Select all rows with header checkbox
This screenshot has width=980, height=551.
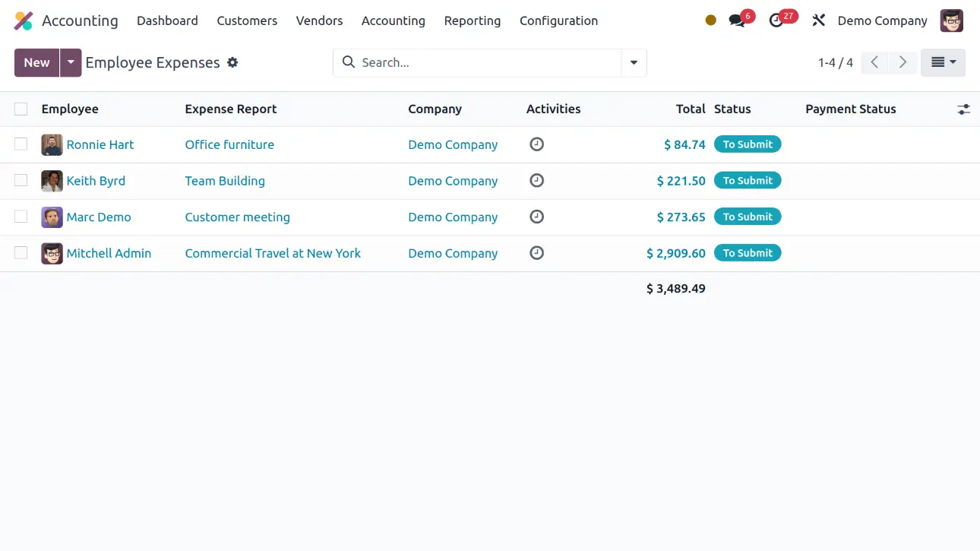[21, 109]
